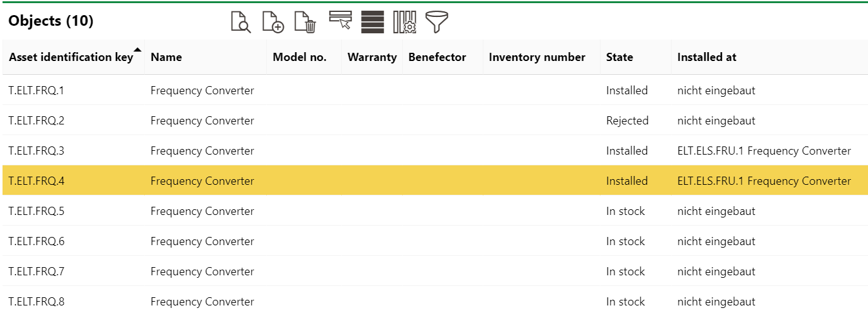Click the Benefactor column header
This screenshot has height=313, width=868.
tap(437, 57)
